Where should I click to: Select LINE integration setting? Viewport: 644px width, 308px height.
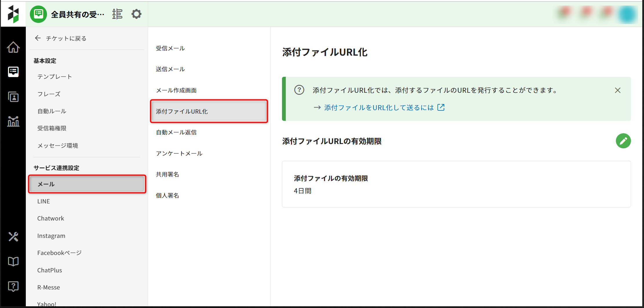click(x=43, y=201)
